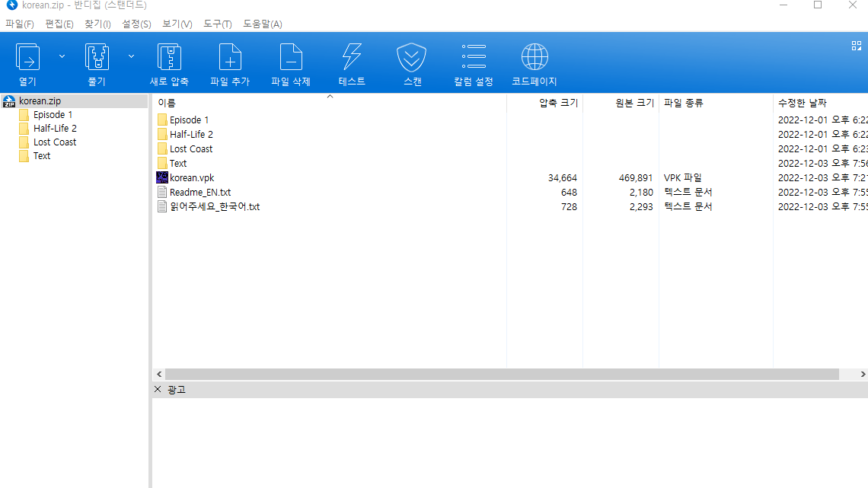Click the Half-Life 2 folder icon in the file list

point(162,135)
